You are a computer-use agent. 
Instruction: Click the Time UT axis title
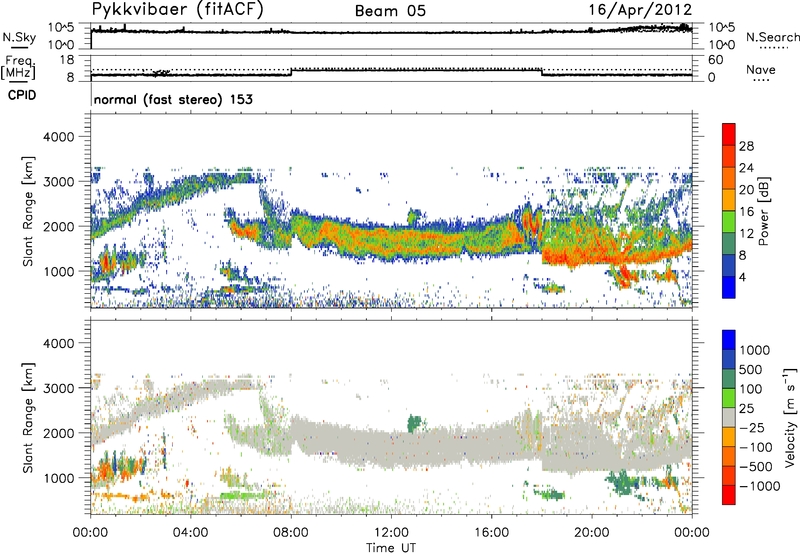click(391, 548)
